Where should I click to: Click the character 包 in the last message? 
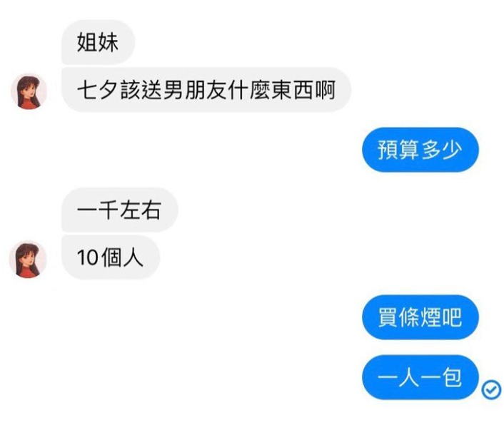(452, 377)
